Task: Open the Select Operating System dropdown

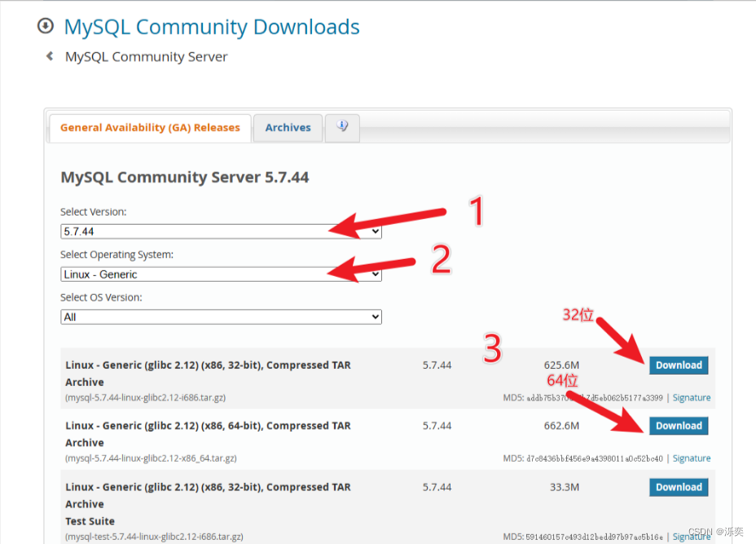Action: coord(221,274)
